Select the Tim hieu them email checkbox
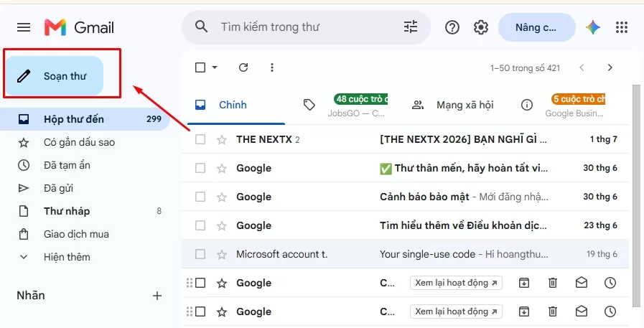Viewport: 644px width, 328px height. (200, 225)
